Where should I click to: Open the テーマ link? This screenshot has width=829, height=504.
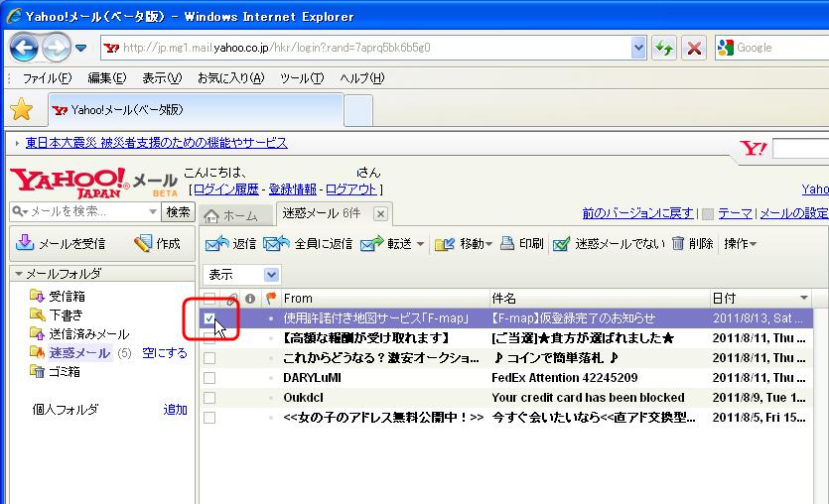click(735, 213)
